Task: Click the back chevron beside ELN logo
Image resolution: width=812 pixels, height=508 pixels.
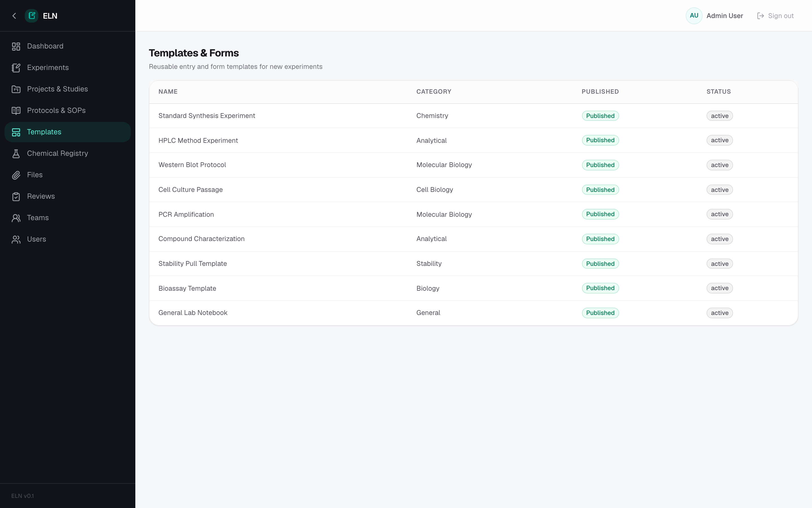Action: [x=14, y=16]
